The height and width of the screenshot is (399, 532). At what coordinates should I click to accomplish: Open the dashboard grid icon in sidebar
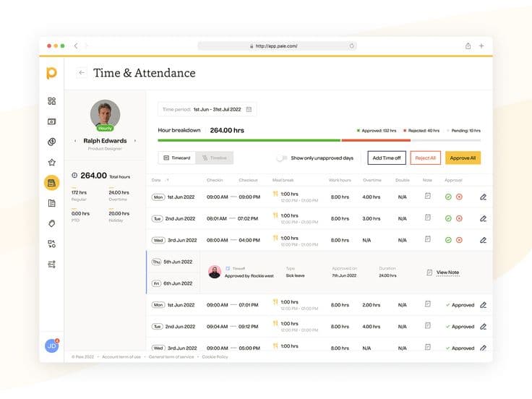(x=51, y=101)
